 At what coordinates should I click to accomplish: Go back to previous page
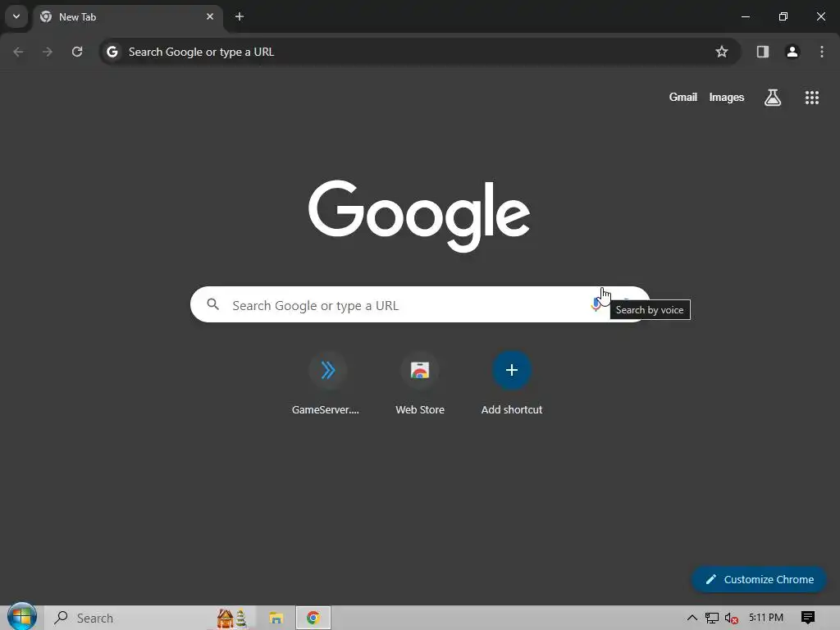click(x=18, y=52)
